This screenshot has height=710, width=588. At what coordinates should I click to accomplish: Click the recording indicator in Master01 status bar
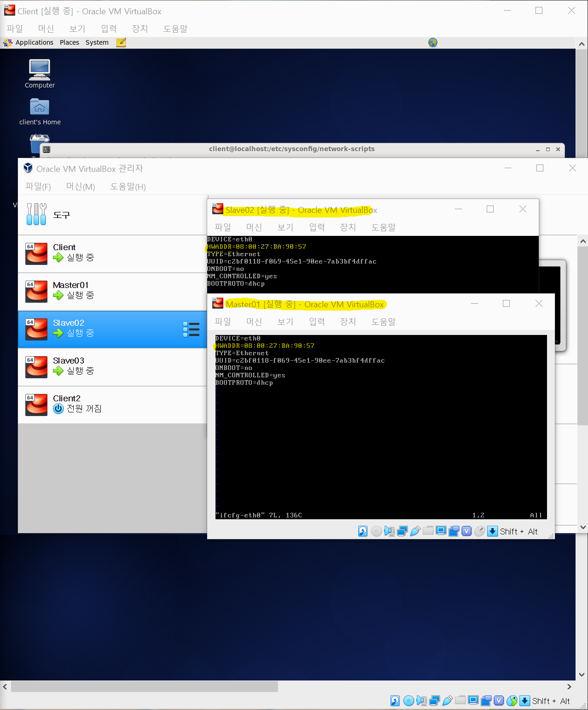(454, 531)
